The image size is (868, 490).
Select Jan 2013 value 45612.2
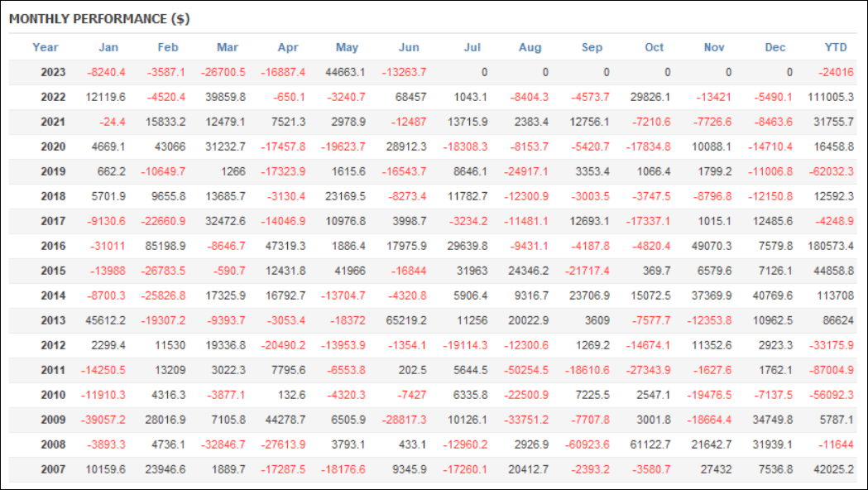tap(105, 320)
